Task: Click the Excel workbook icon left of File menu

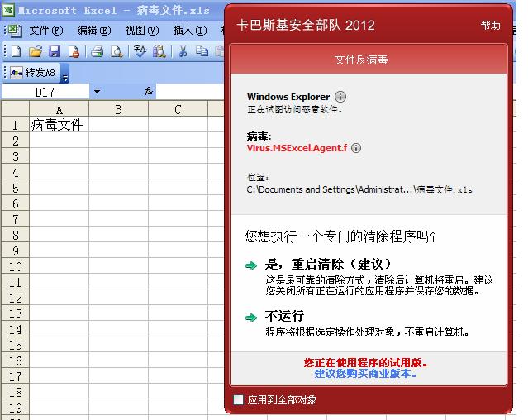Action: click(x=15, y=31)
